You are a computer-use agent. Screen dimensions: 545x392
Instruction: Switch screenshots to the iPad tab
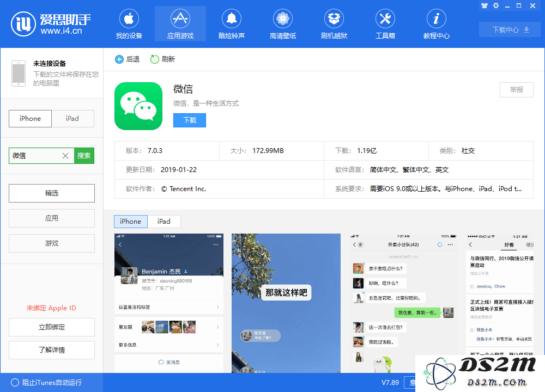click(163, 221)
